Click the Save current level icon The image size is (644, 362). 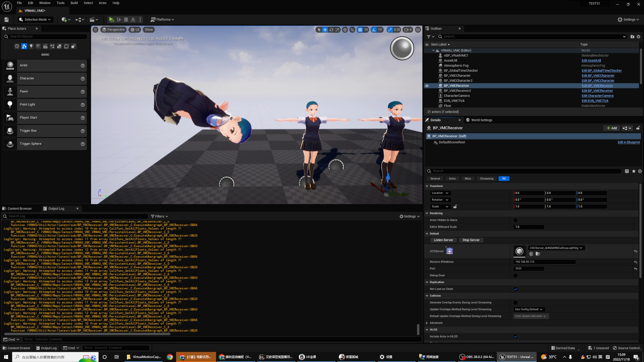(6, 19)
